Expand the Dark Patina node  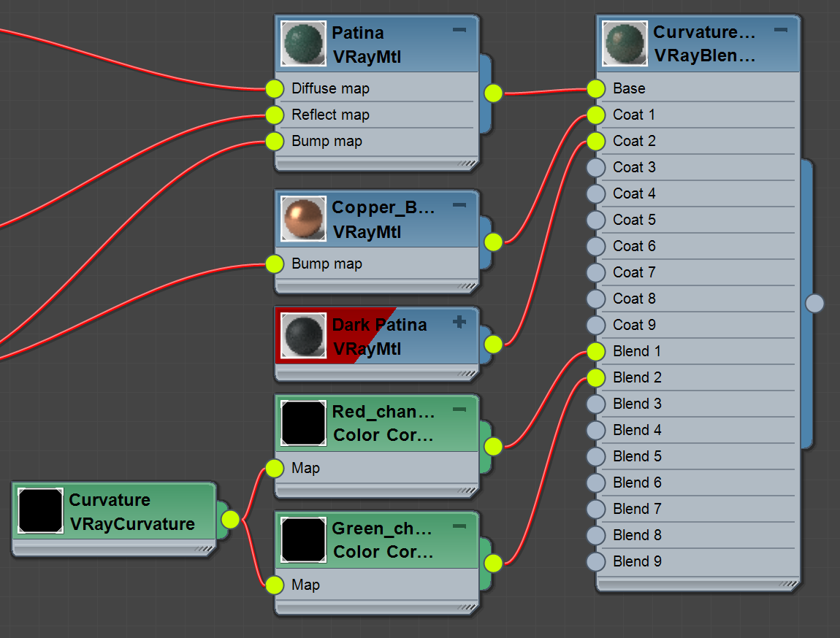coord(460,321)
